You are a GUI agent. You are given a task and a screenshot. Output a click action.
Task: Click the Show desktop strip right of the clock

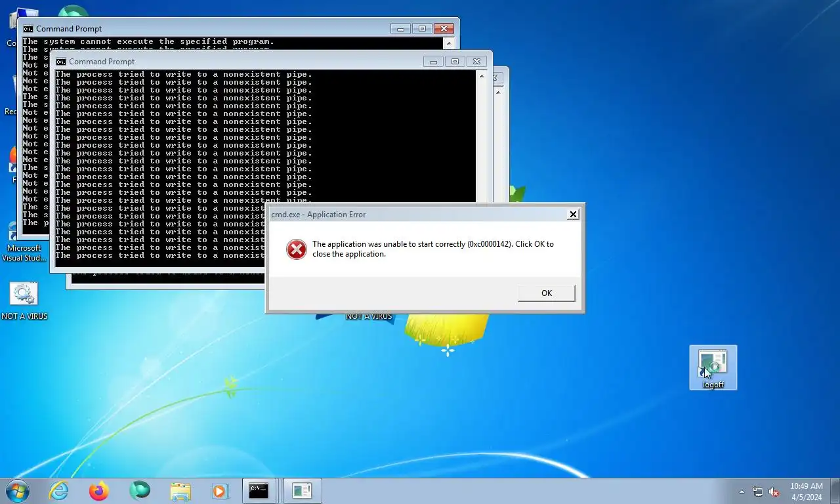point(835,492)
